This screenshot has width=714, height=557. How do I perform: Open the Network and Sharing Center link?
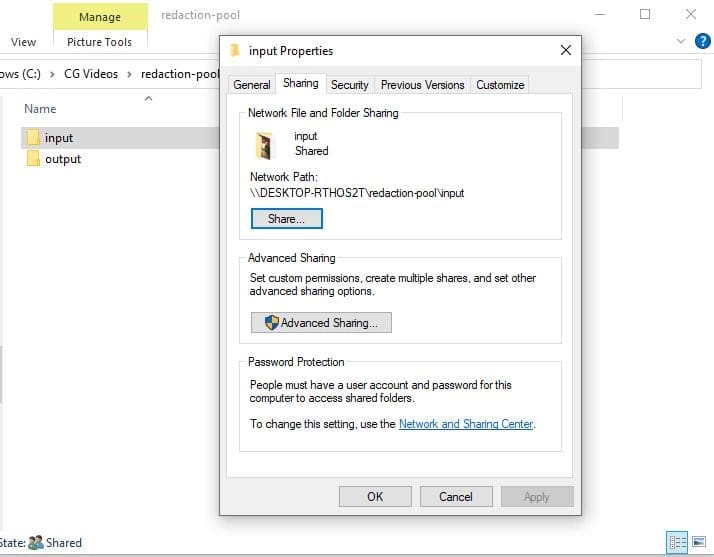click(466, 424)
